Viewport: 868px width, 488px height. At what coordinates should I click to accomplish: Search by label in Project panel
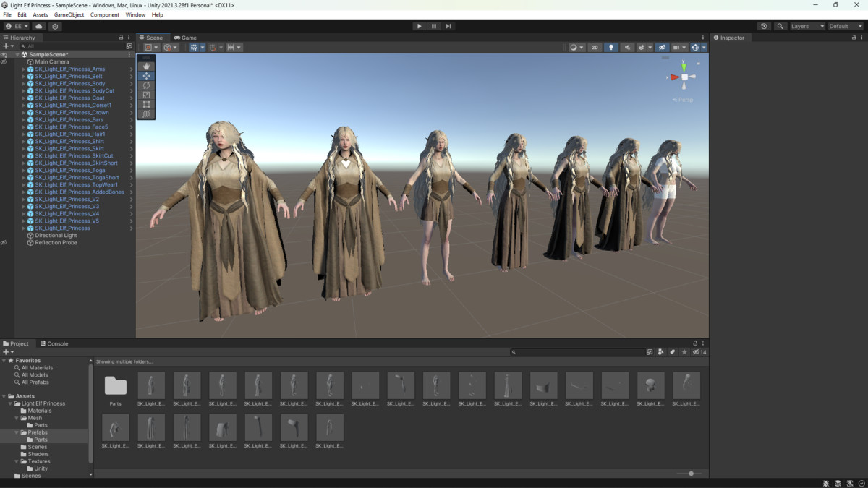[x=672, y=352]
